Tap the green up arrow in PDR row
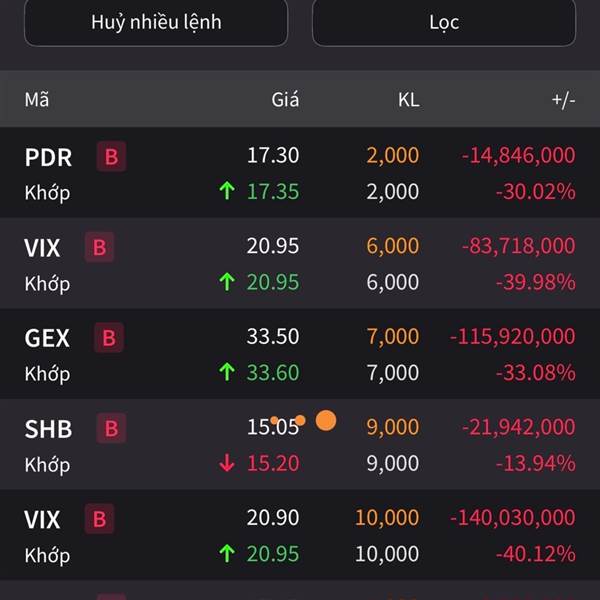Image resolution: width=600 pixels, height=600 pixels. (x=227, y=192)
